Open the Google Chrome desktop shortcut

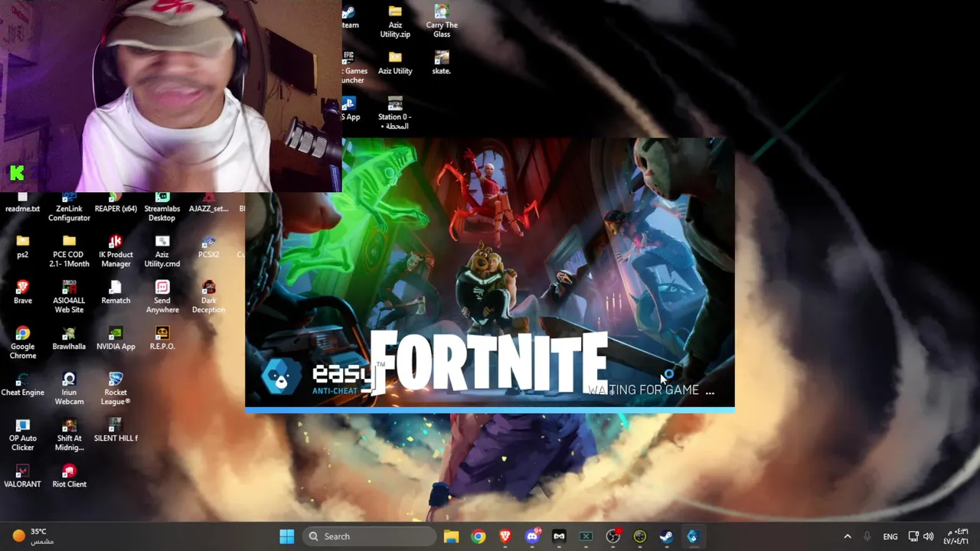(x=23, y=342)
